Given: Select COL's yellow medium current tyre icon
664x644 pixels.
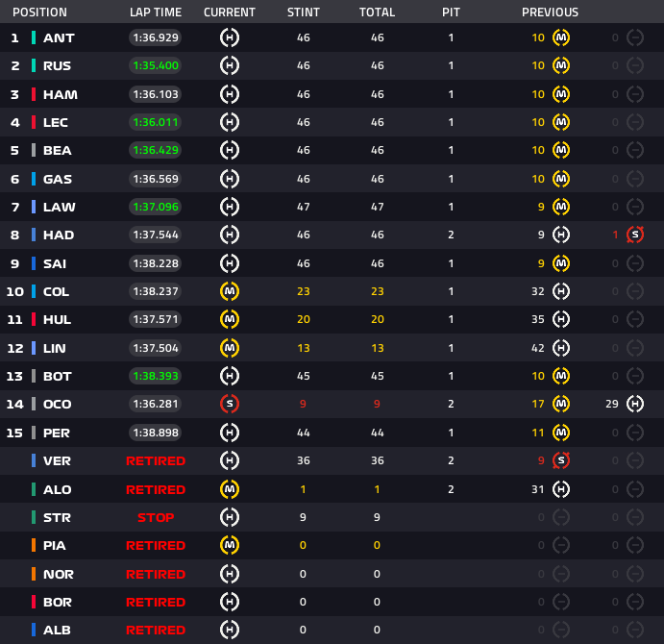Looking at the screenshot, I should pyautogui.click(x=230, y=291).
